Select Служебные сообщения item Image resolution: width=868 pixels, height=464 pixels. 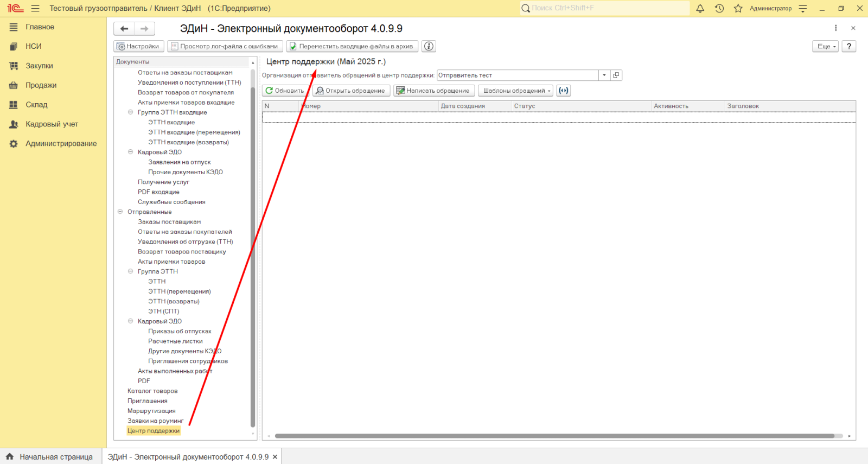point(171,202)
